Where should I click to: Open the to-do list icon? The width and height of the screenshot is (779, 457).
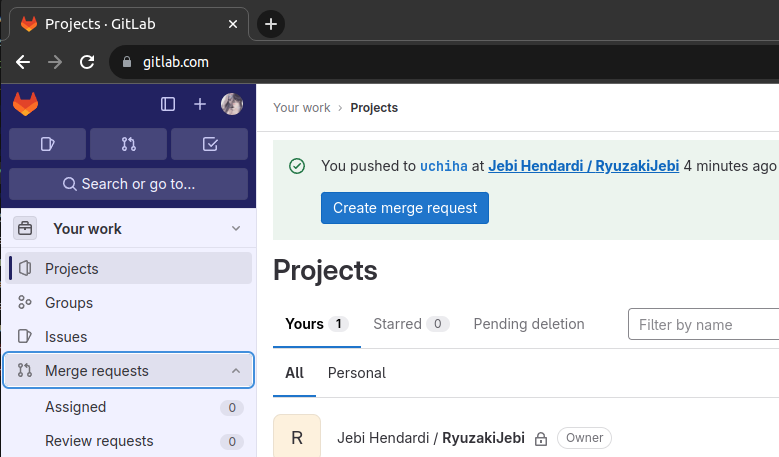tap(209, 144)
